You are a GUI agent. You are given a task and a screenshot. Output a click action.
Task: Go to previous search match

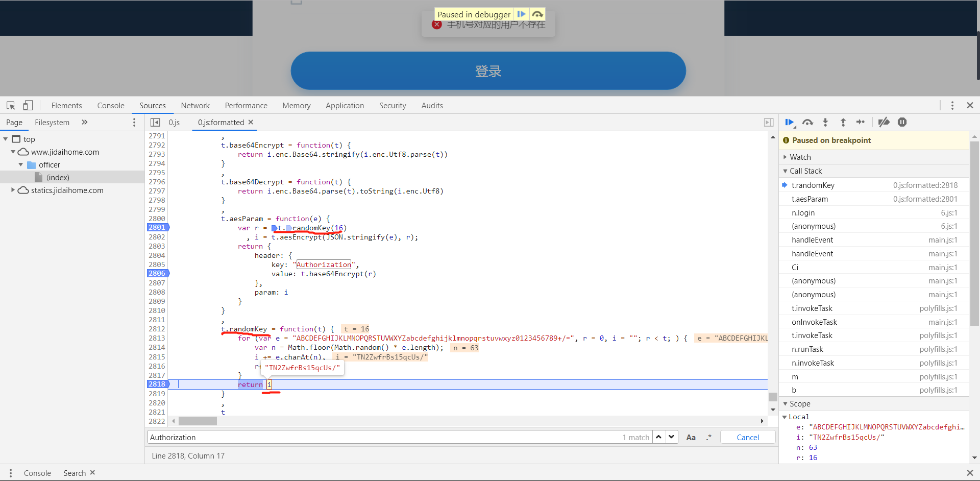coord(659,437)
